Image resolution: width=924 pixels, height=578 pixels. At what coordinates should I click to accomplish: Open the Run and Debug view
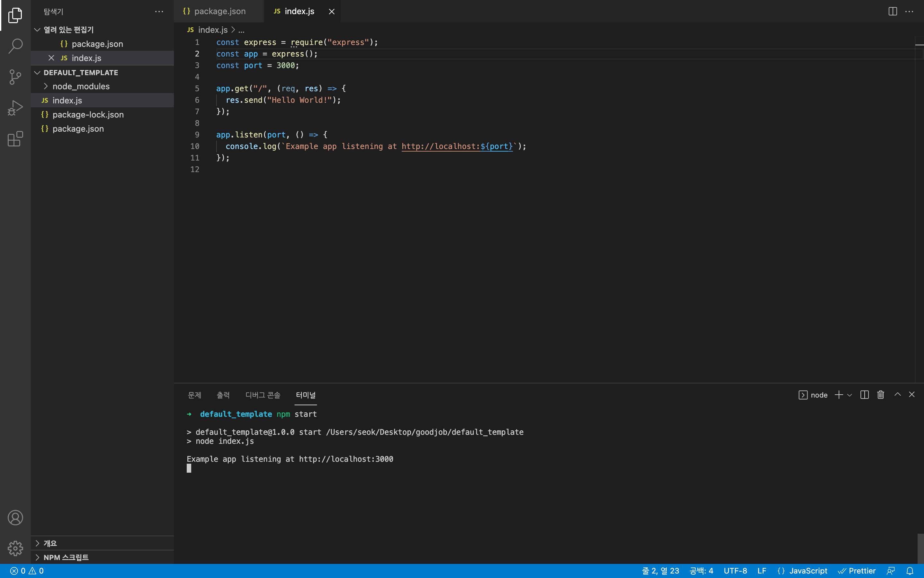15,108
